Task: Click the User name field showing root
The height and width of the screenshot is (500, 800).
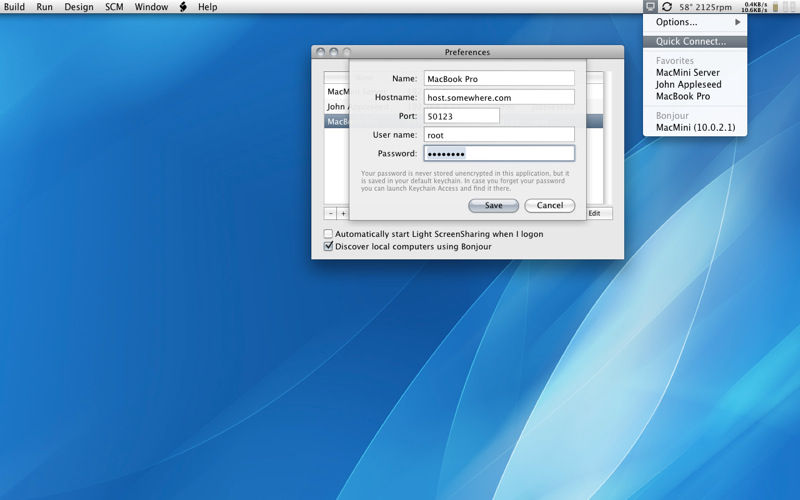Action: (x=499, y=135)
